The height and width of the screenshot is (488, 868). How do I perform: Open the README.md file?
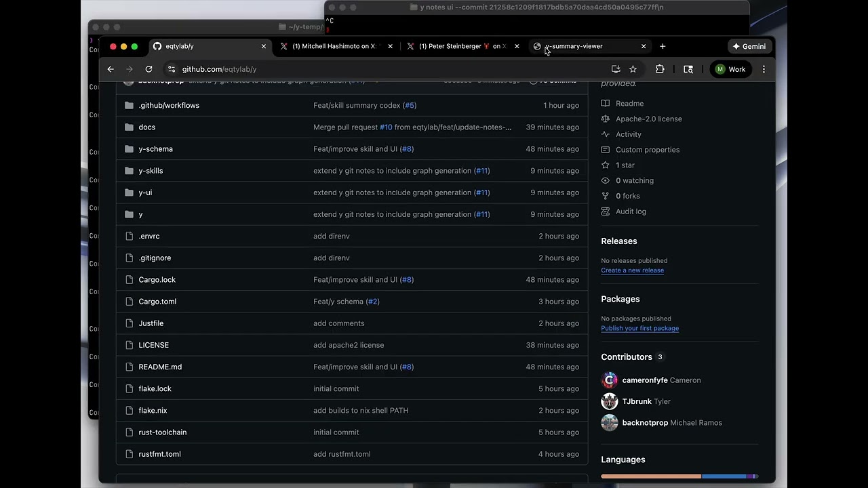[160, 367]
